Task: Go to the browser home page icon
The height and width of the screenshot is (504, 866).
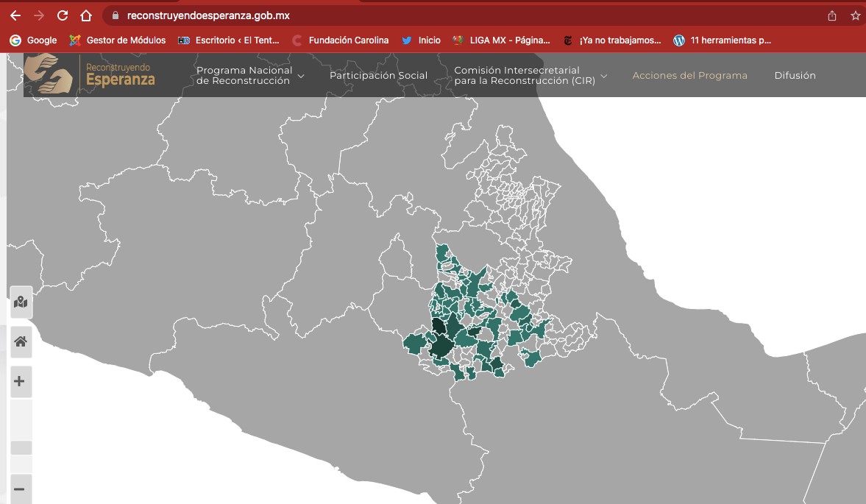Action: [86, 15]
